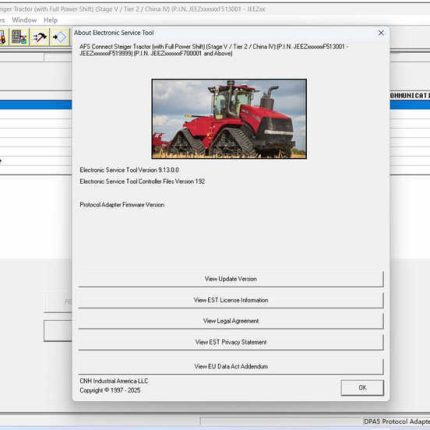Click View EST Privacy Statement
The width and height of the screenshot is (430, 430).
point(231,342)
